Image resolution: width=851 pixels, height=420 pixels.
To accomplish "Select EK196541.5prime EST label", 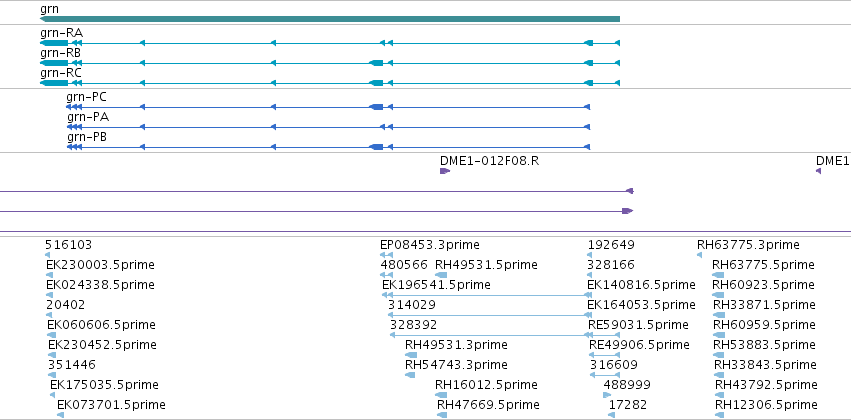I will click(436, 285).
